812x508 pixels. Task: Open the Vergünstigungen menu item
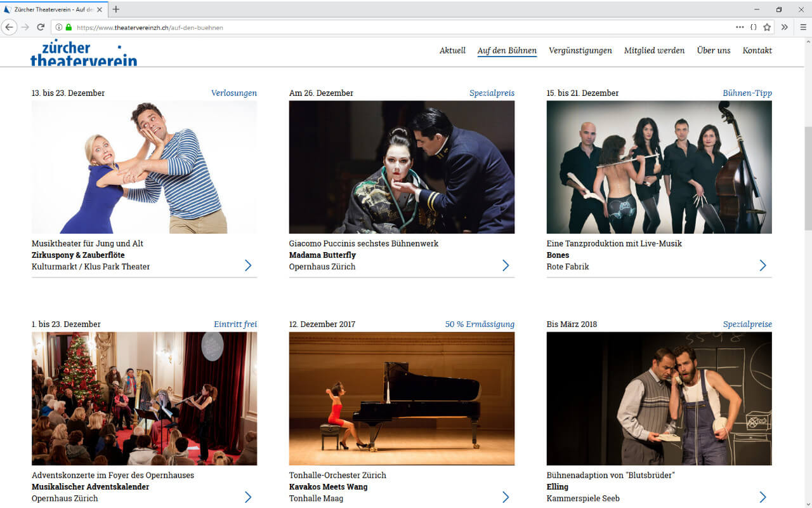coord(580,51)
